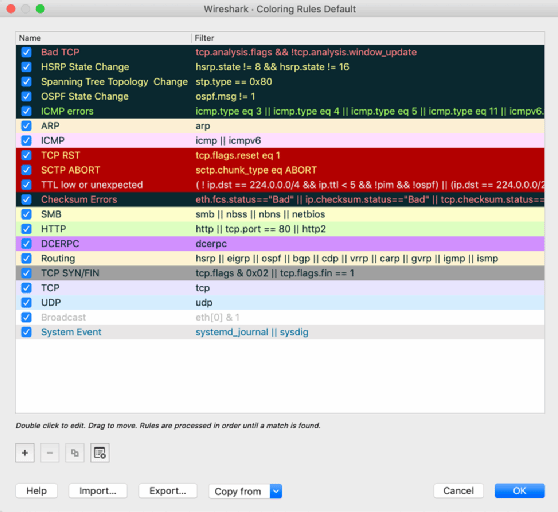558x512 pixels.
Task: Sort by the Name column header
Action: (103, 38)
